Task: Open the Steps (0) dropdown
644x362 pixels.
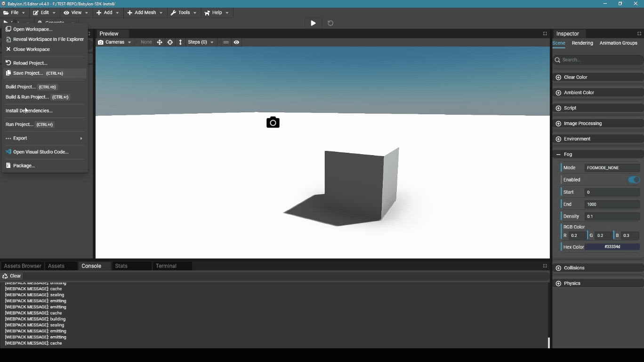Action: coord(201,42)
